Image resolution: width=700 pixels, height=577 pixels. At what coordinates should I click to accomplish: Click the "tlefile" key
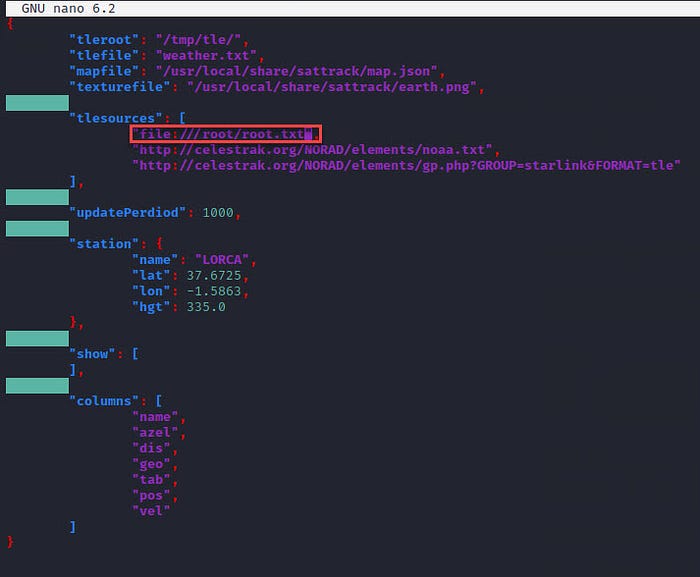click(x=104, y=55)
